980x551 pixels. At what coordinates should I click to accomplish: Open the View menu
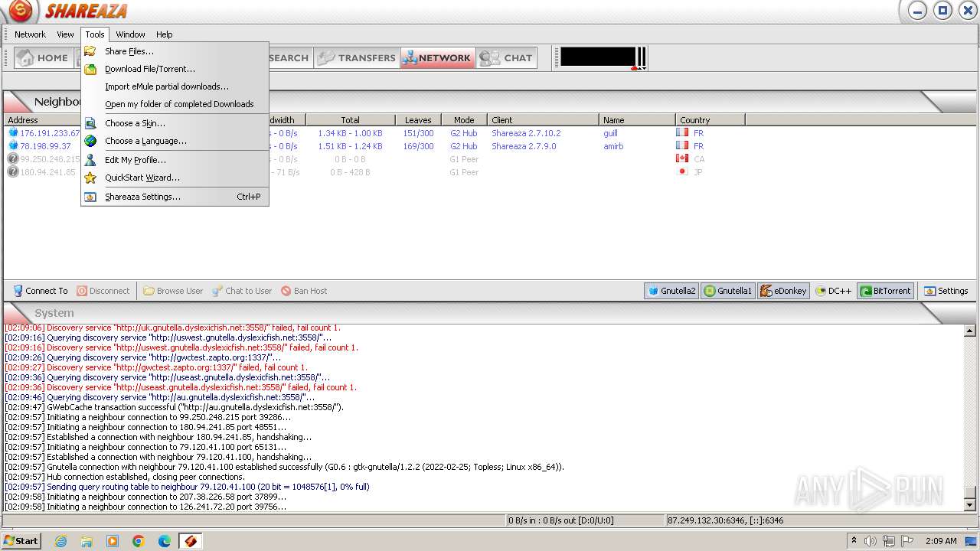pyautogui.click(x=66, y=34)
